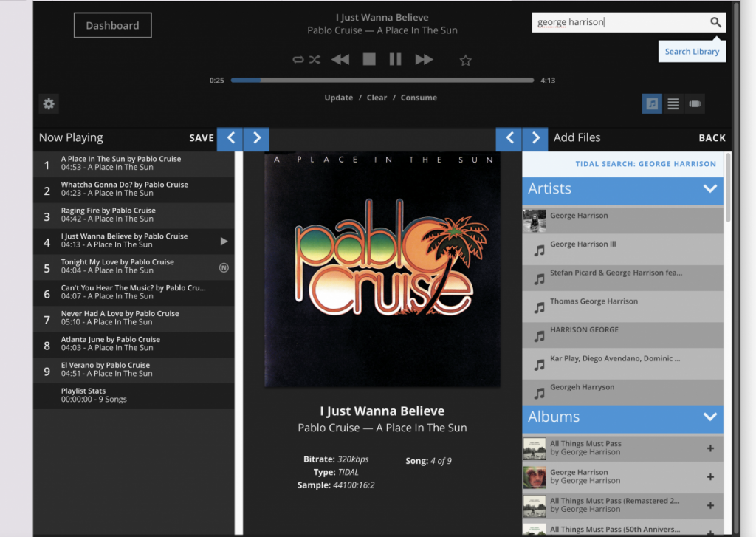Viewport: 756px width, 537px height.
Task: Click TIDAL SEARCH: GEORGE HARRISON header
Action: (x=645, y=164)
